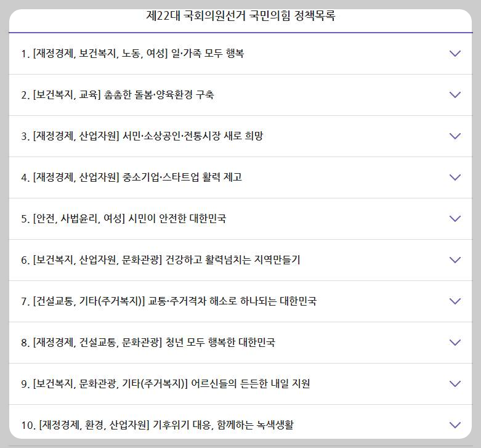Viewport: 481px width, 448px height.
Task: Open policy text 중소기업·스타트업 활력 제고
Action: [x=182, y=177]
